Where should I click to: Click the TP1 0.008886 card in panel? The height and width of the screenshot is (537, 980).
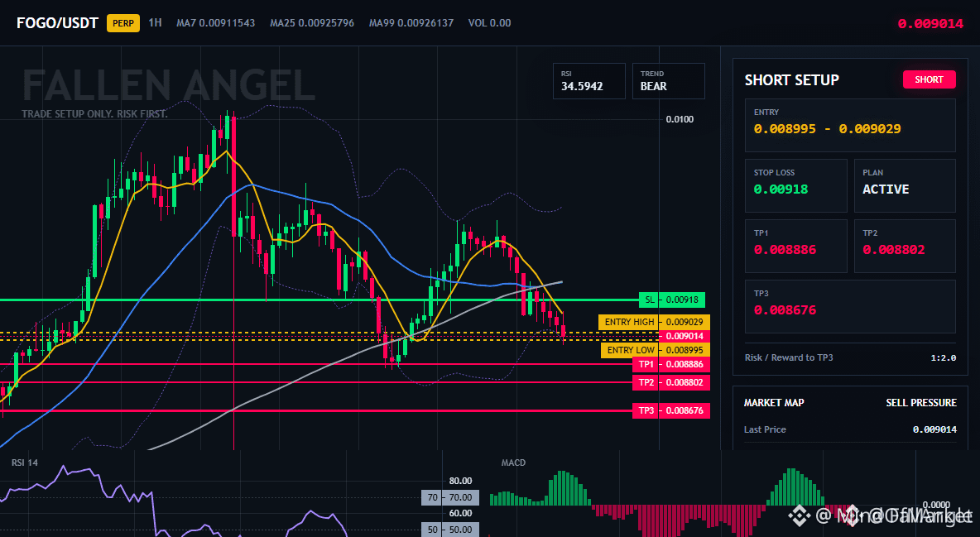(x=795, y=247)
